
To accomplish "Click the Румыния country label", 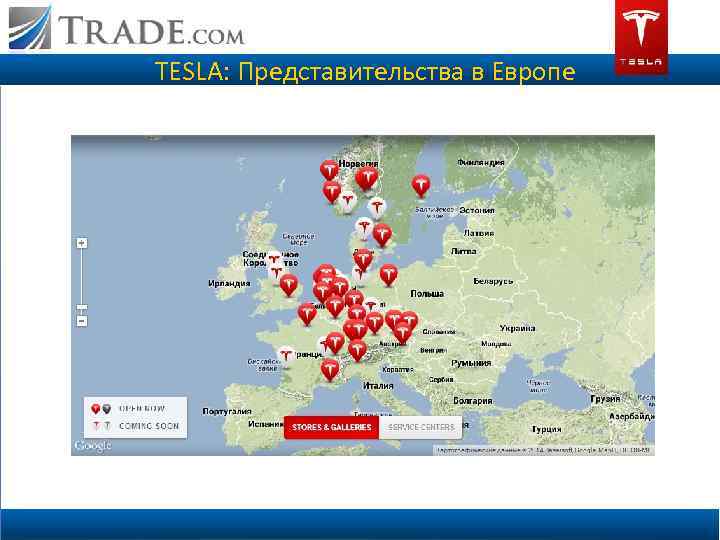I will click(471, 363).
